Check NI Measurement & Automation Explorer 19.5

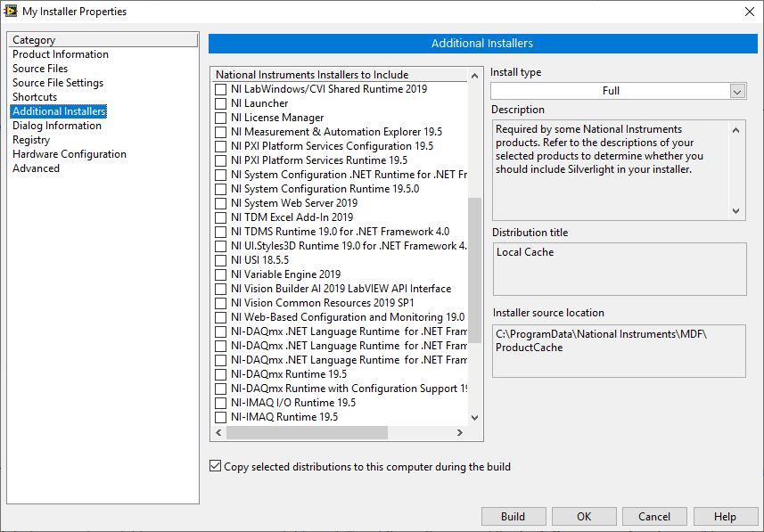[221, 132]
